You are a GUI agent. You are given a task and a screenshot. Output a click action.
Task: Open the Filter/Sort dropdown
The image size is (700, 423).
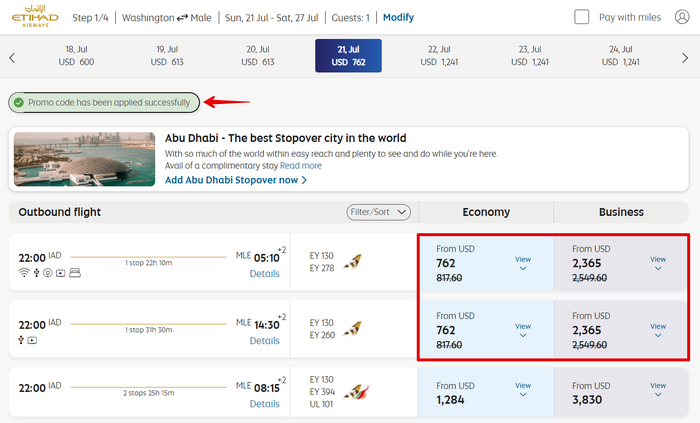tap(379, 212)
